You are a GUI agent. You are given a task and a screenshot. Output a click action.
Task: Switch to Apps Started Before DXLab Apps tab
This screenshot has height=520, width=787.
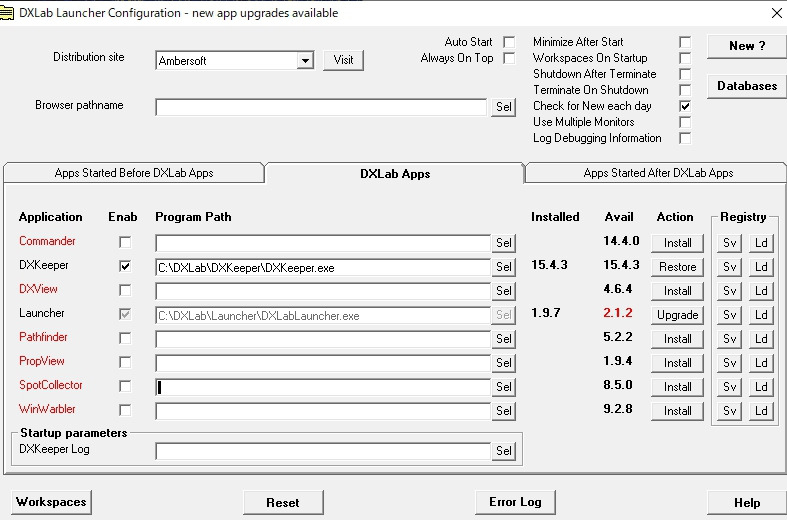click(134, 173)
